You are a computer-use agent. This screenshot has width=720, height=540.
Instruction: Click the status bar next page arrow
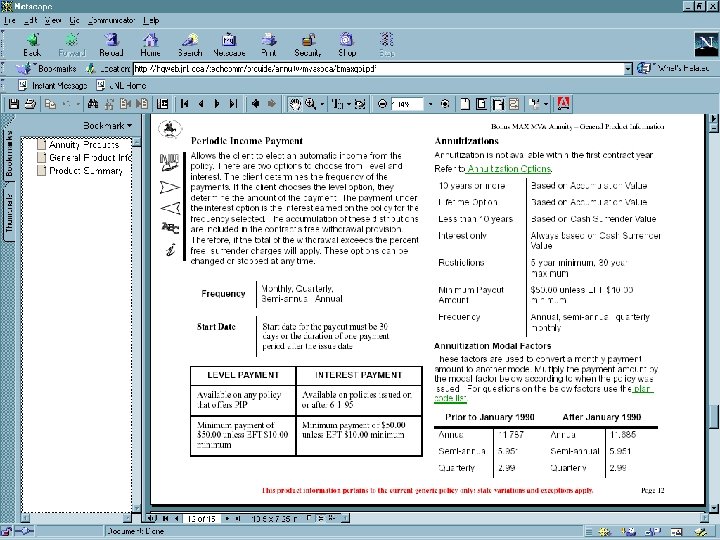pos(227,519)
